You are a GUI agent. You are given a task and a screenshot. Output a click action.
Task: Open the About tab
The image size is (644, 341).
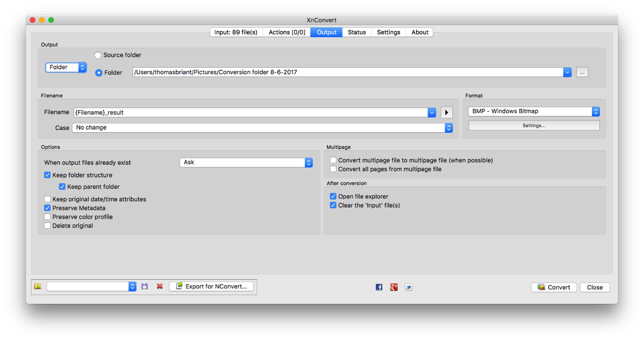(420, 32)
